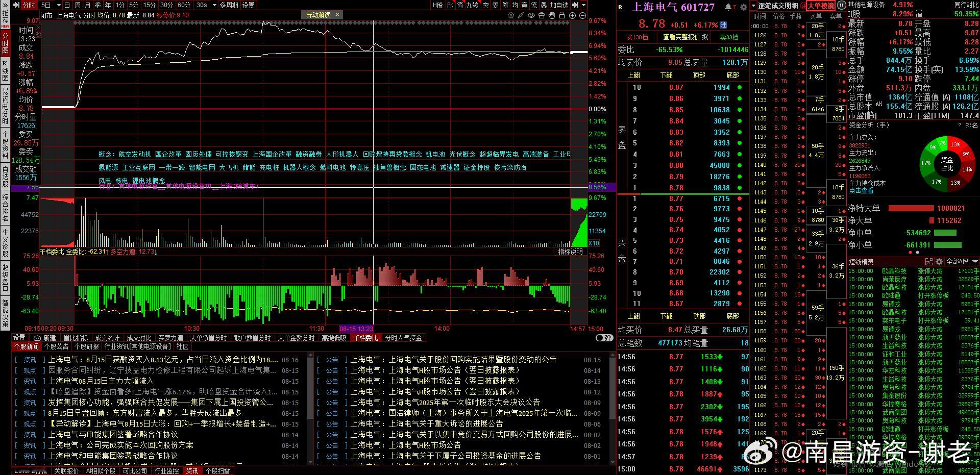Screen dimensions: 980x475
Task: Zoom in with the plus circle icon
Action: [x=572, y=15]
